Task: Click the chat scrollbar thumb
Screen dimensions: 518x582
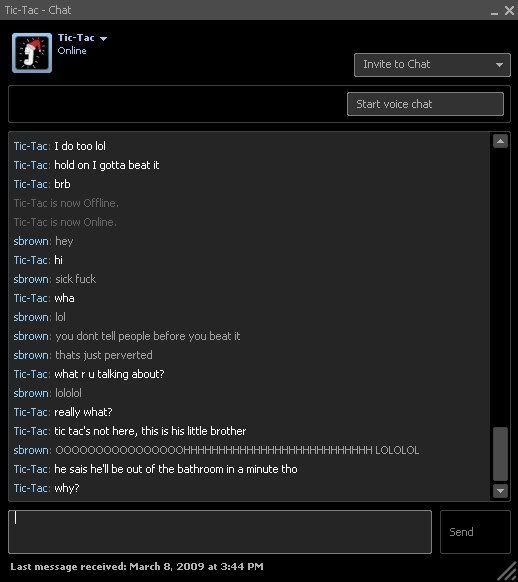Action: 500,454
